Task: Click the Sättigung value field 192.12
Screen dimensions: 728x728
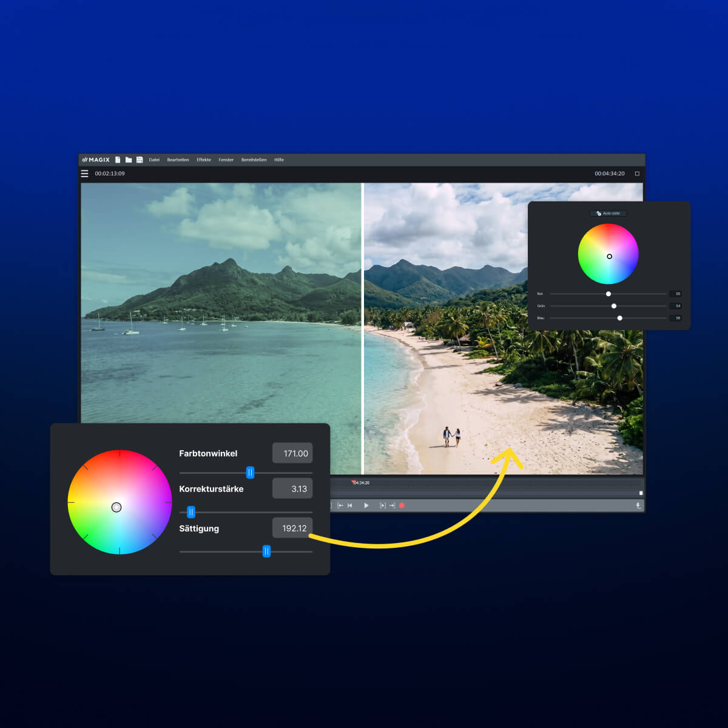Action: click(292, 528)
